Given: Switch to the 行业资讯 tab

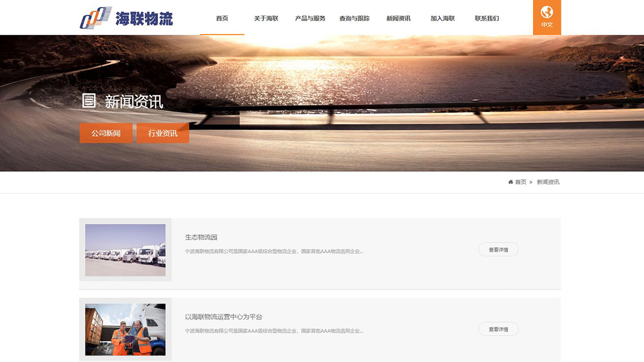Looking at the screenshot, I should (x=163, y=133).
